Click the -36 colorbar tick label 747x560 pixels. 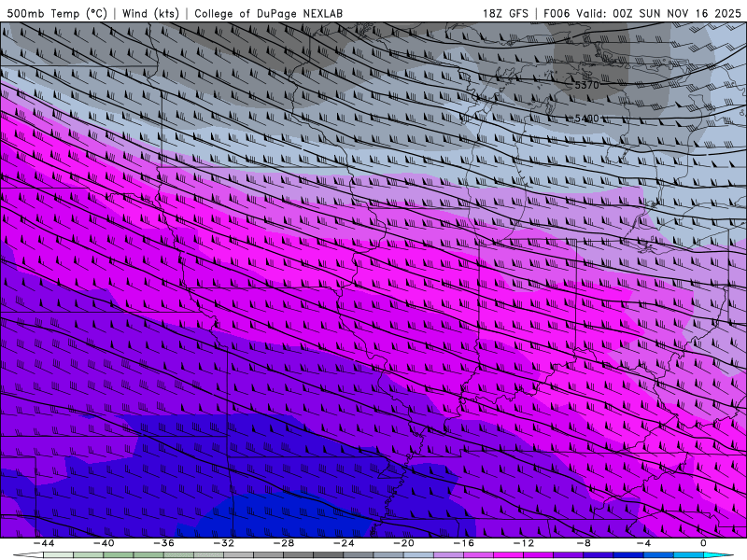(x=164, y=543)
